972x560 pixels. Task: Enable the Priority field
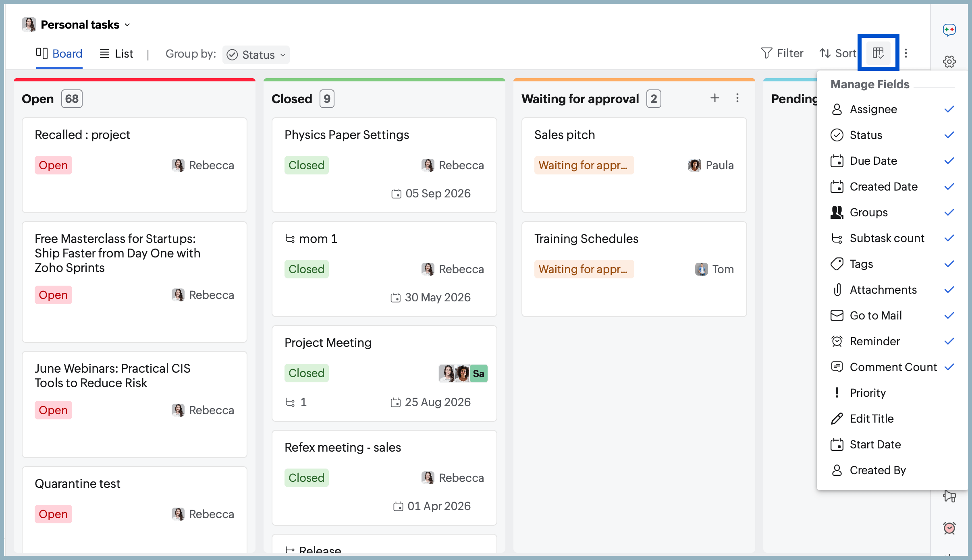892,393
